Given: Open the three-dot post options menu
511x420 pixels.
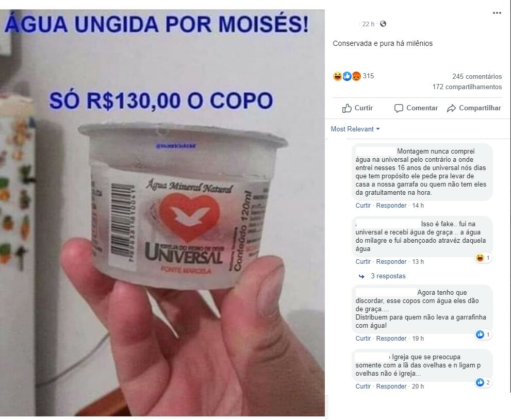Looking at the screenshot, I should point(497,13).
